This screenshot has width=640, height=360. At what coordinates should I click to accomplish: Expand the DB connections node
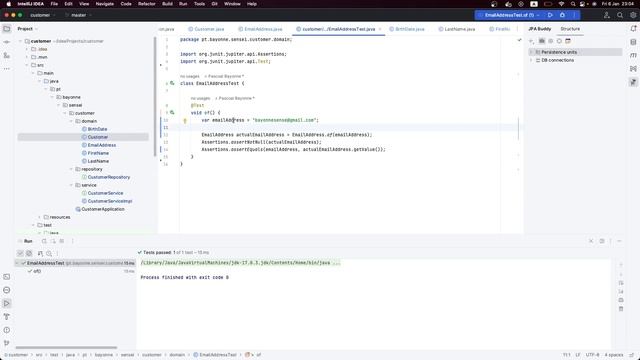point(531,60)
